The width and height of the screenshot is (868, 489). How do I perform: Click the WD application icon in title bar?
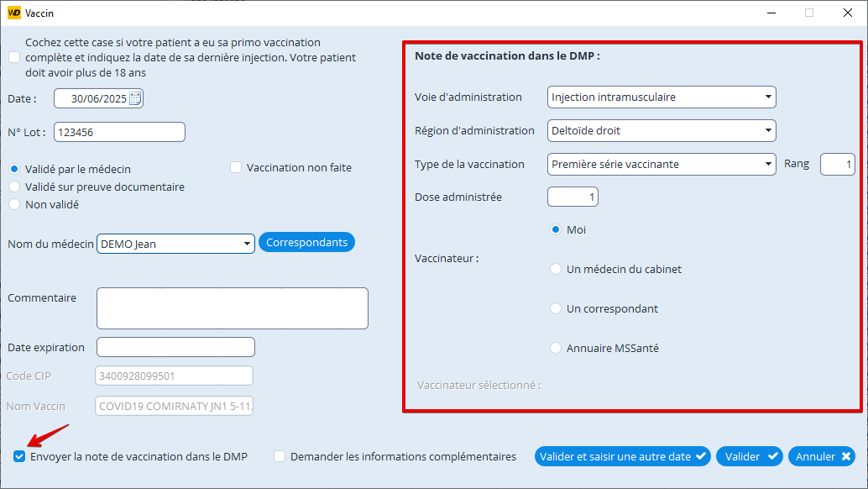[13, 13]
